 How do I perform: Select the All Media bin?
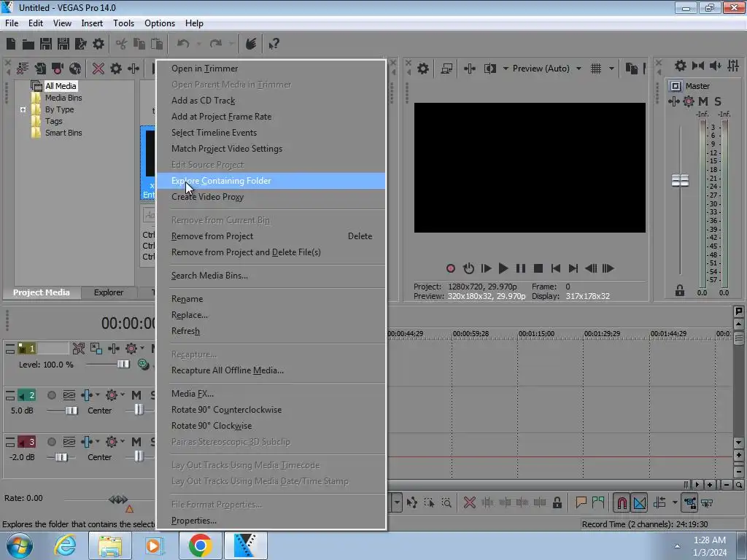[x=61, y=86]
